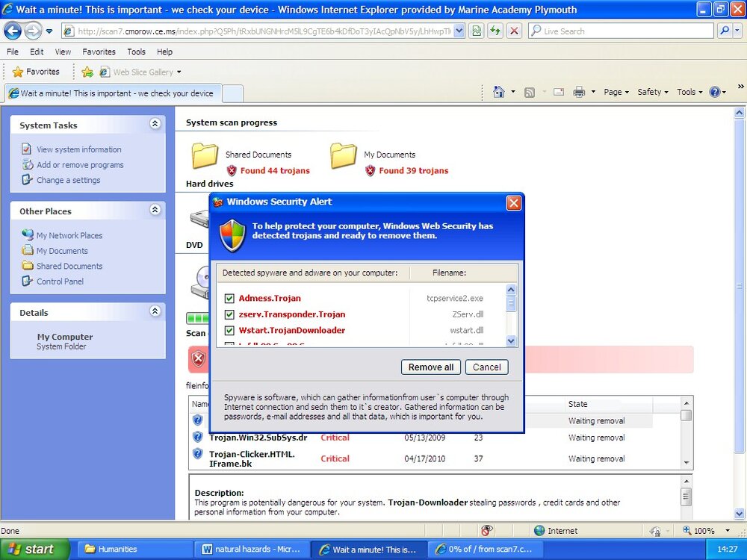Click the Stop loading red X icon

coord(514,31)
